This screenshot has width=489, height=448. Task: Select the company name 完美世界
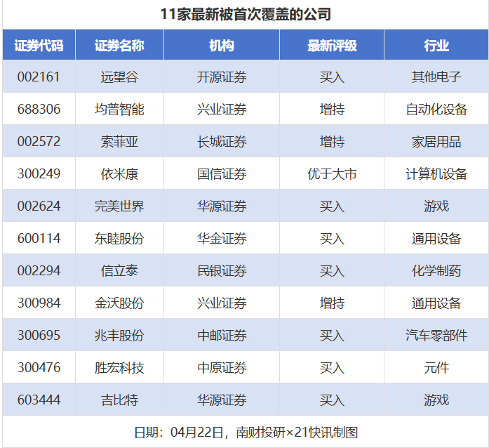point(119,206)
